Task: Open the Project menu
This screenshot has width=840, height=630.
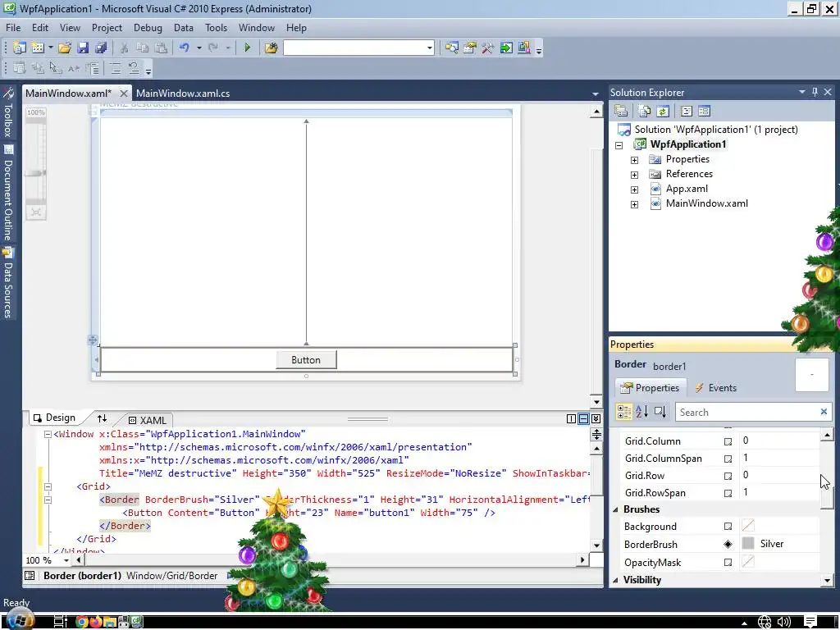Action: 107,28
